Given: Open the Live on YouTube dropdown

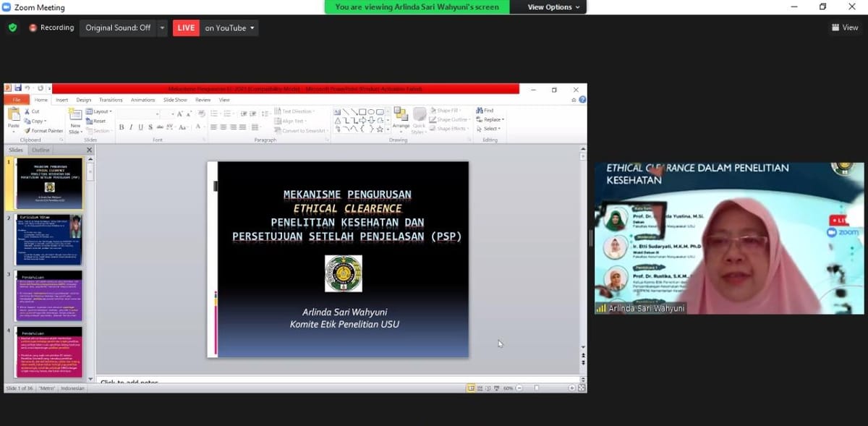Looking at the screenshot, I should (x=229, y=28).
